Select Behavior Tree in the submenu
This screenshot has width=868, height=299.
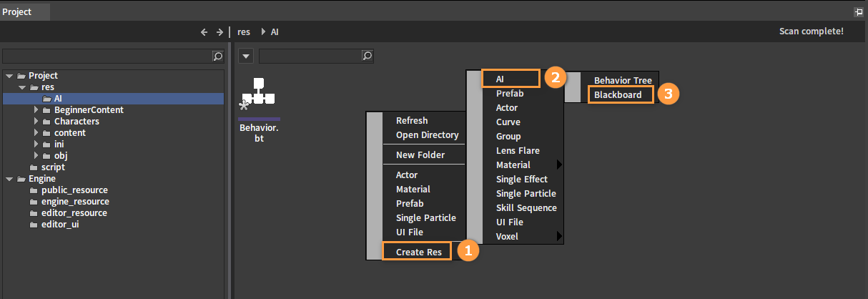(622, 81)
